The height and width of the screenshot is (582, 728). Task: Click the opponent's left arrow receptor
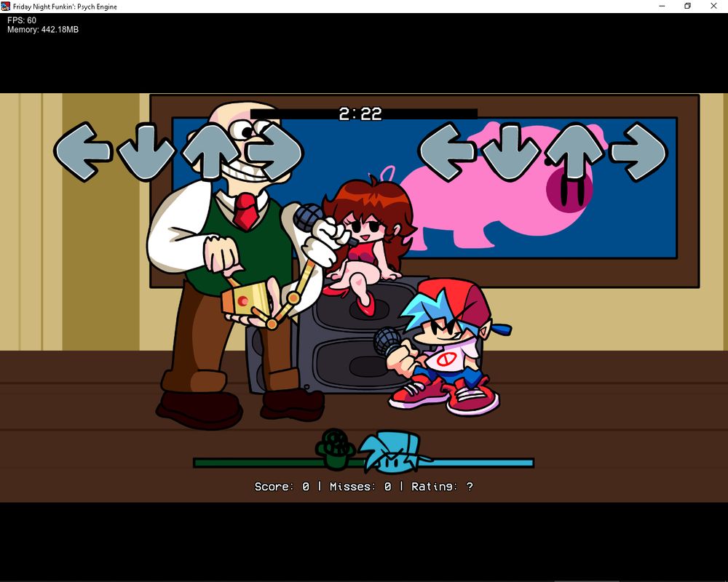click(84, 152)
